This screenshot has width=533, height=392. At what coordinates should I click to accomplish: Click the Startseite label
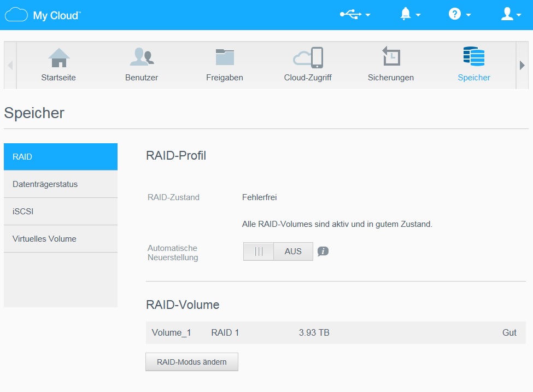click(x=58, y=78)
